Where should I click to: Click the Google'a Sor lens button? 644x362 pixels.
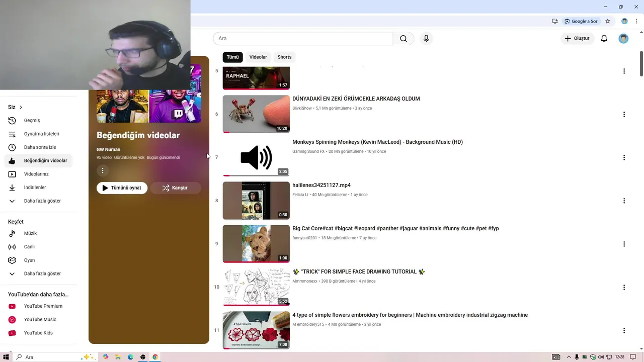[581, 21]
